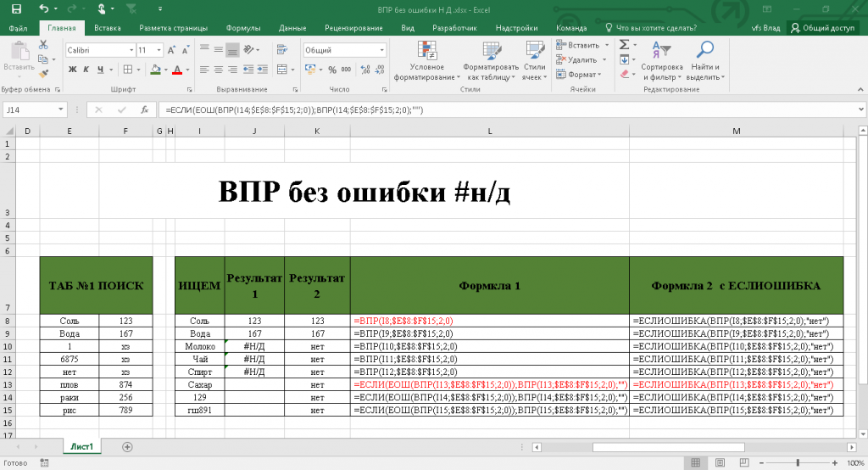Screen dimensions: 868x470
Task: Switch to the Разметка страницы tab
Action: coord(173,28)
